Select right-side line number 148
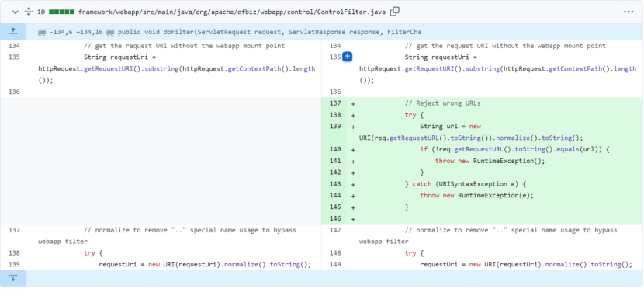Viewport: 644px width, 289px height. [x=335, y=252]
